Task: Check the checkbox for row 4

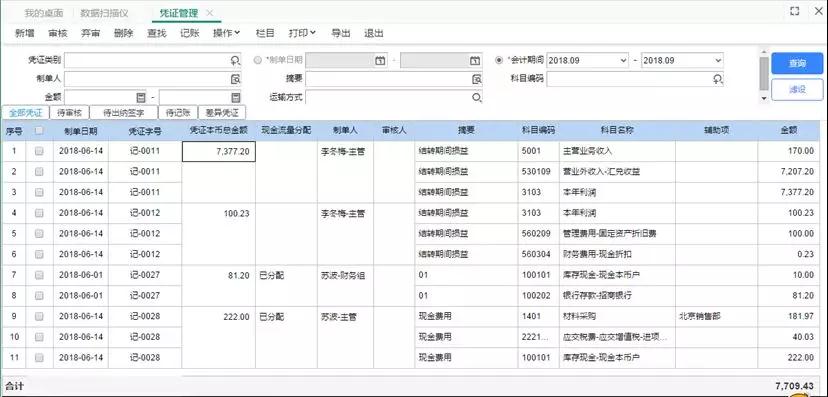Action: [39, 213]
